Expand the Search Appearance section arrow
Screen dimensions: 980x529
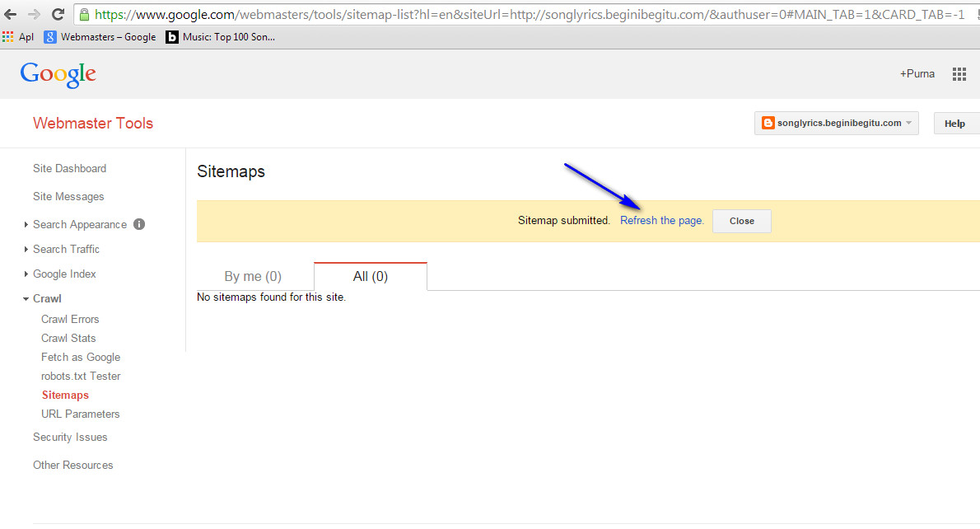coord(26,224)
